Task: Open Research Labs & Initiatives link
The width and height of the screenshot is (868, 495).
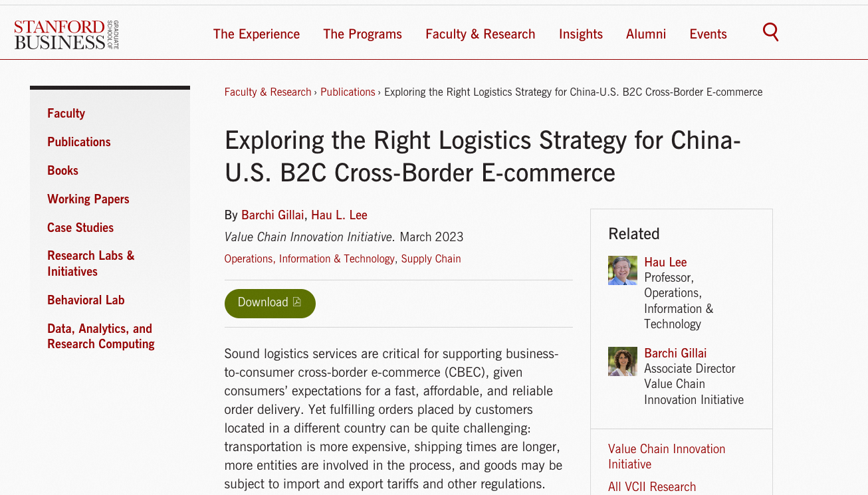Action: pyautogui.click(x=90, y=263)
